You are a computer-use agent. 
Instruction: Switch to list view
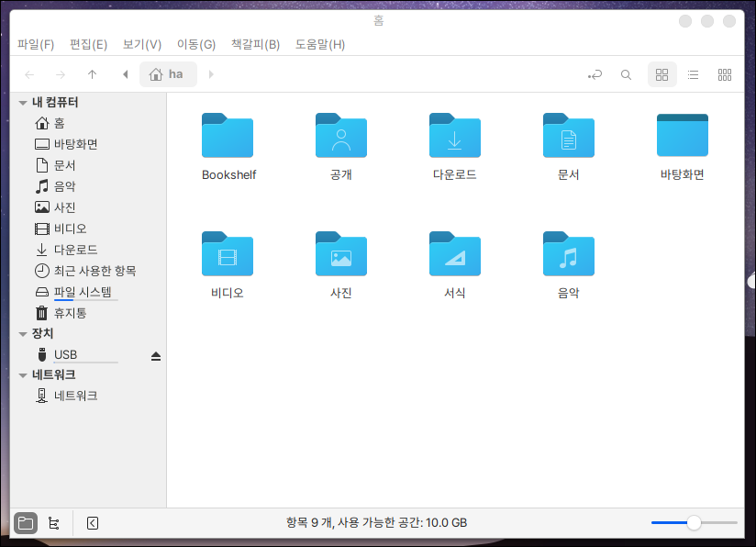point(694,74)
